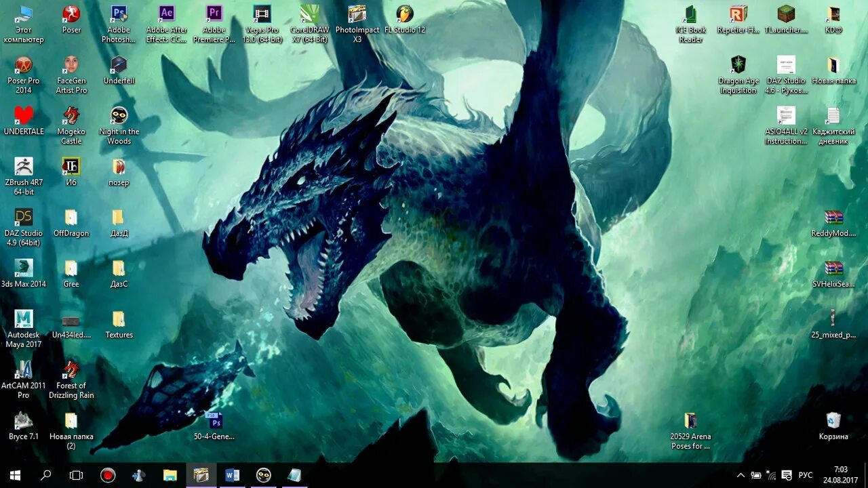
Task: Select the Autodesk Maya 2017 shortcut
Action: [x=24, y=329]
